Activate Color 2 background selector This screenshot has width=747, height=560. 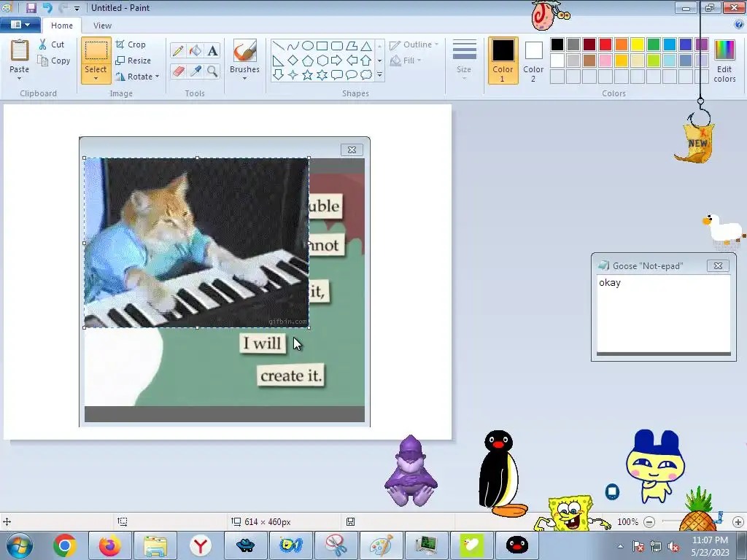pyautogui.click(x=533, y=61)
